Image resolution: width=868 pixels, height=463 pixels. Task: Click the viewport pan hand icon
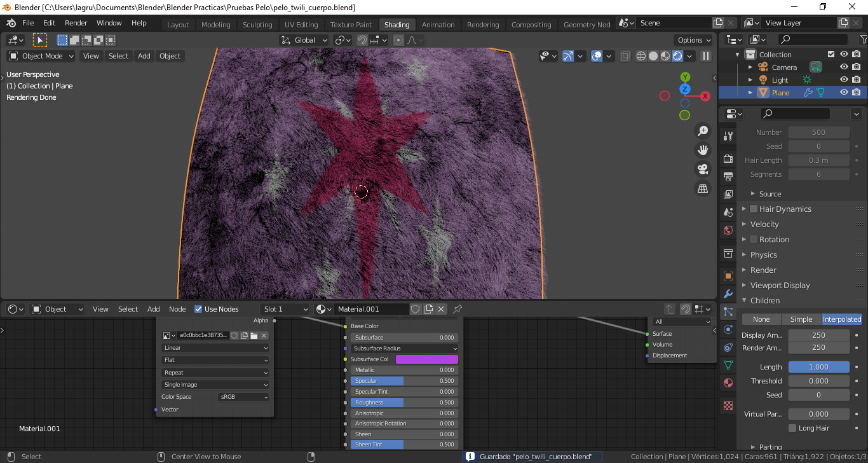703,150
